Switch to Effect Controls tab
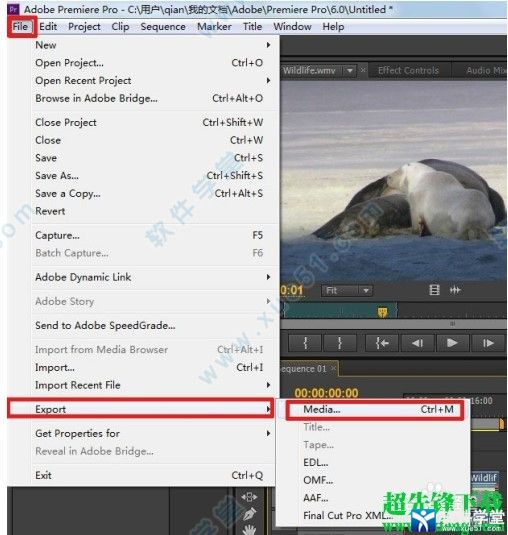Image resolution: width=508 pixels, height=535 pixels. tap(408, 71)
